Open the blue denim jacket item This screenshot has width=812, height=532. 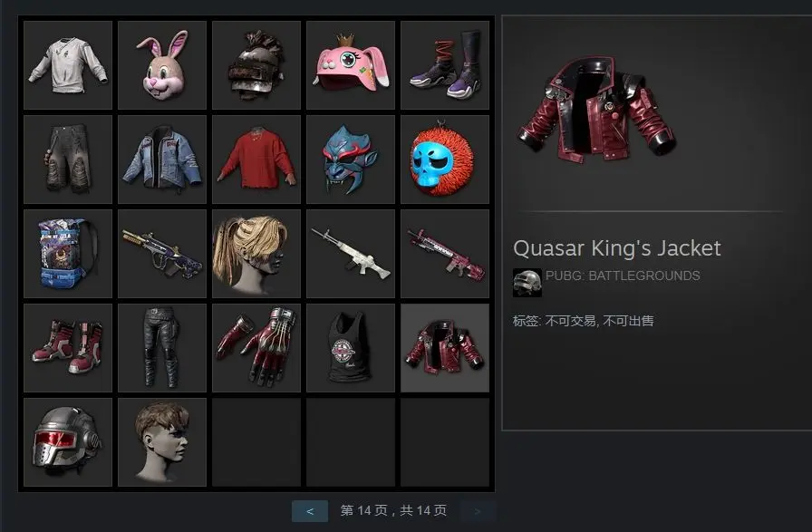[162, 160]
